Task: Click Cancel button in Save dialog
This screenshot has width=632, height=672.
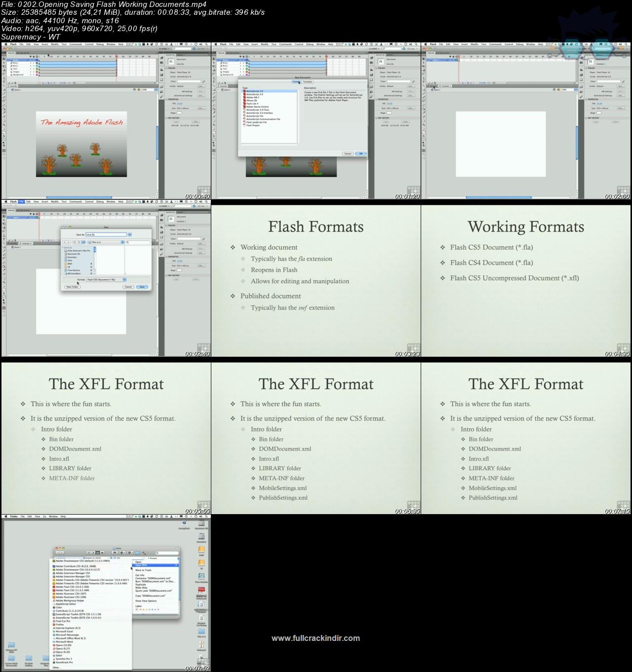Action: point(128,287)
